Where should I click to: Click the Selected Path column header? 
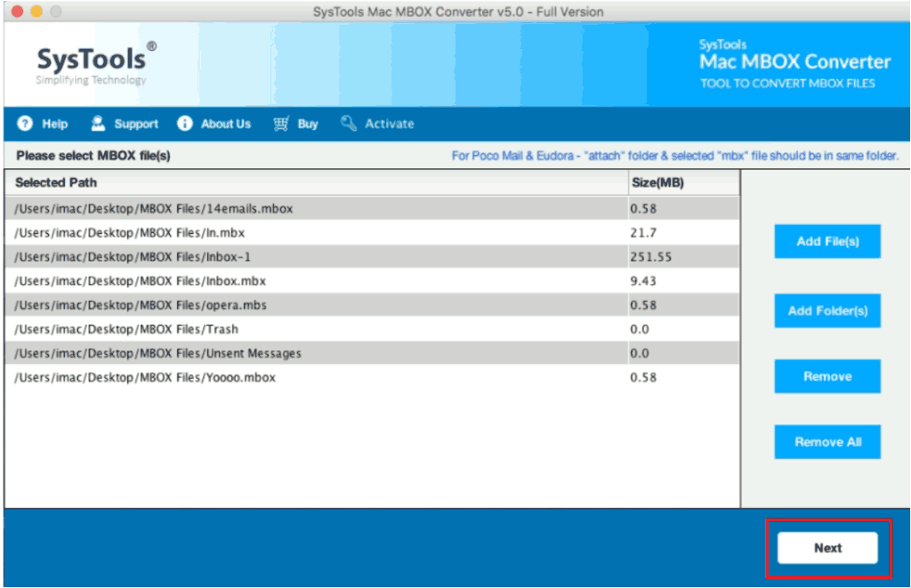[317, 182]
